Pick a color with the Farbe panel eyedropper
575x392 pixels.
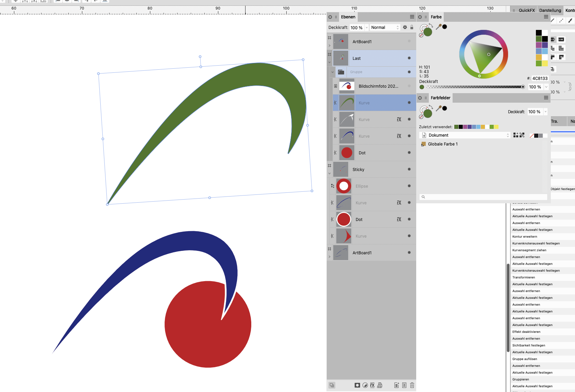439,27
